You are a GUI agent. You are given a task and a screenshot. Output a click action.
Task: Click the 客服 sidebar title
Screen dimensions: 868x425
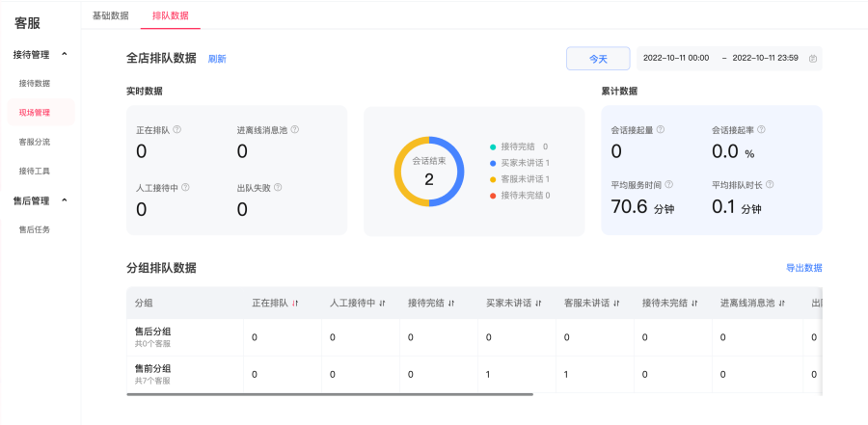(27, 23)
